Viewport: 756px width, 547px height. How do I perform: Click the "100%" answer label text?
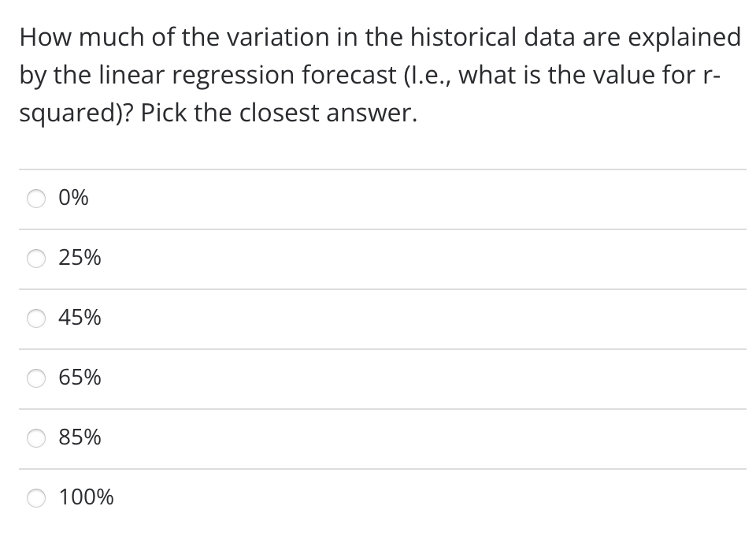tap(86, 497)
